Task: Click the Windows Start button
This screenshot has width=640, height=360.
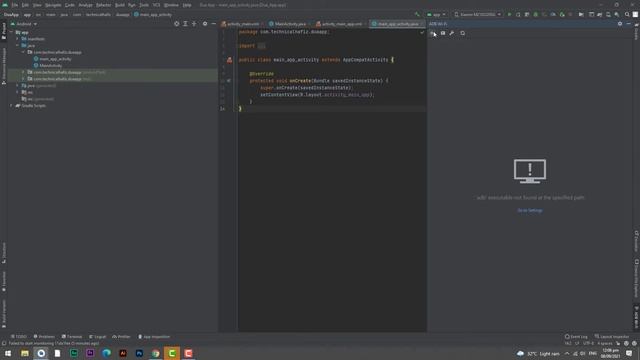Action: coord(8,353)
